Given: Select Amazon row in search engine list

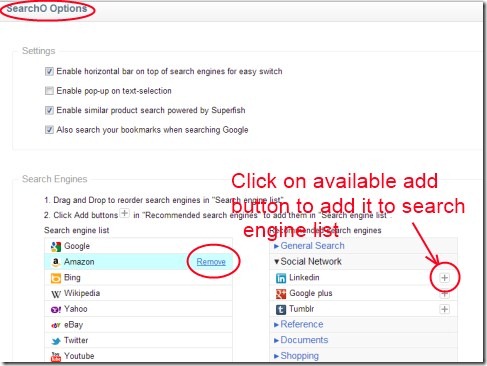Looking at the screenshot, I should [138, 262].
